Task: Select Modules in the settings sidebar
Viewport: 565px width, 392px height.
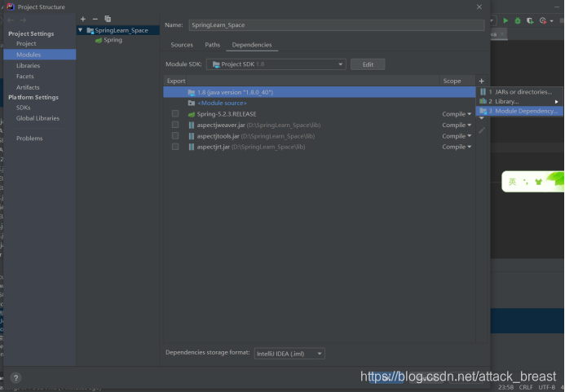Action: 40,55
